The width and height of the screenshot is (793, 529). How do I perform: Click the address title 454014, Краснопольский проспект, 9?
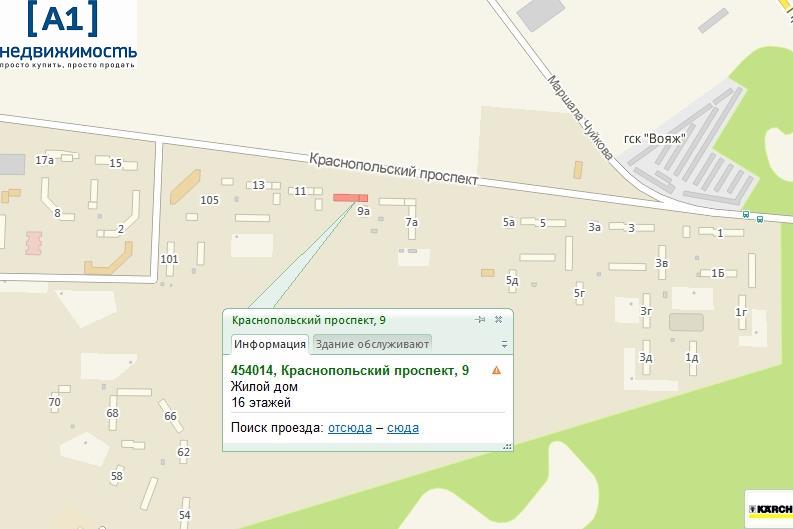click(350, 371)
